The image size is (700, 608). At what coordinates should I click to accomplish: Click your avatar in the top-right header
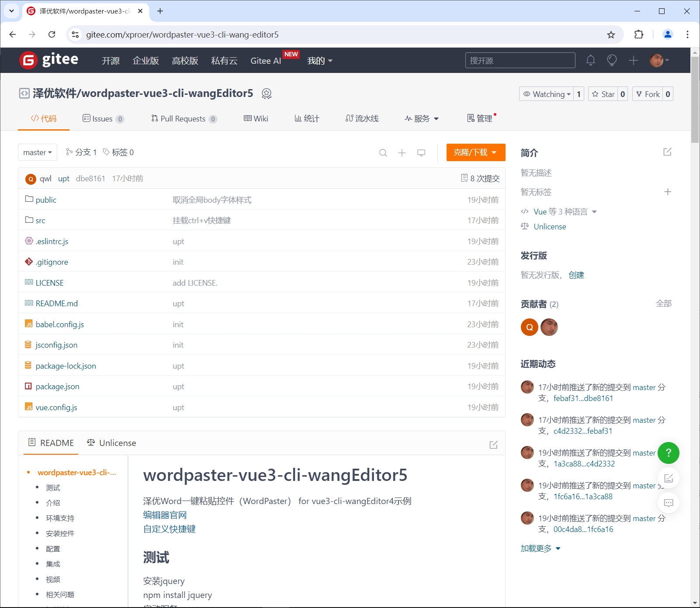tap(657, 60)
